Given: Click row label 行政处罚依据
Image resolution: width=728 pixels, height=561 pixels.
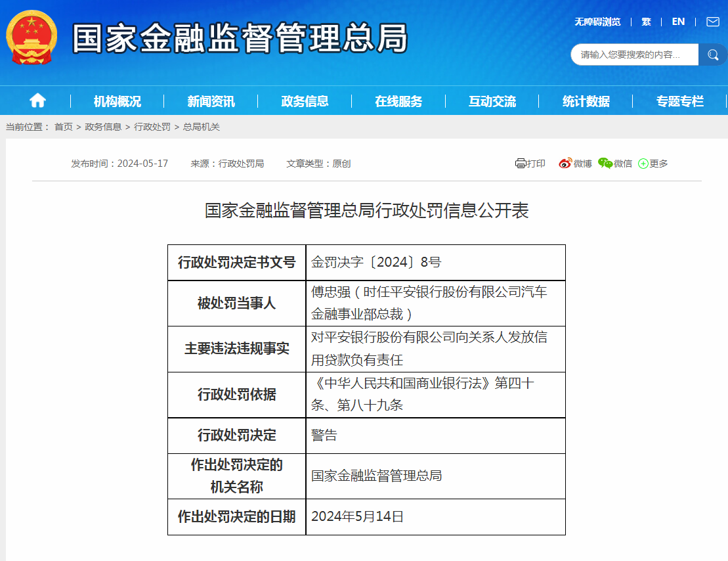Looking at the screenshot, I should pyautogui.click(x=237, y=395).
